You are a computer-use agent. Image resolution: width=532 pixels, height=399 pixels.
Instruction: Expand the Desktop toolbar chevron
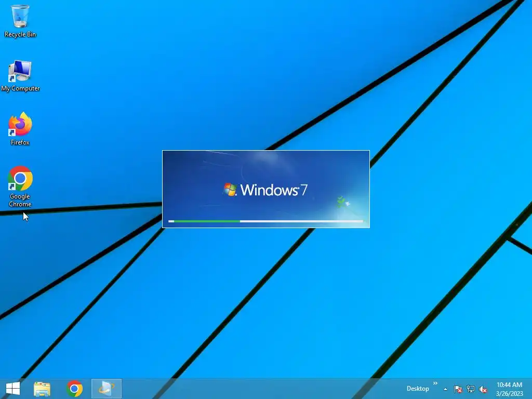[435, 383]
